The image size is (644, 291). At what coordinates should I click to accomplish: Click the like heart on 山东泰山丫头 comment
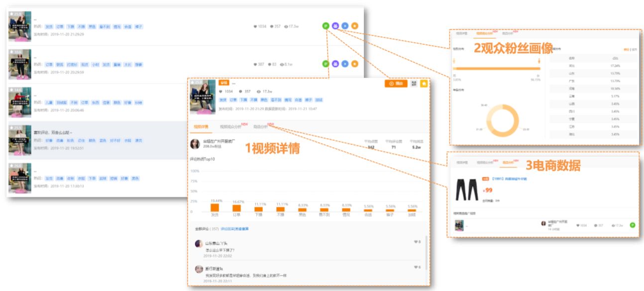416,242
